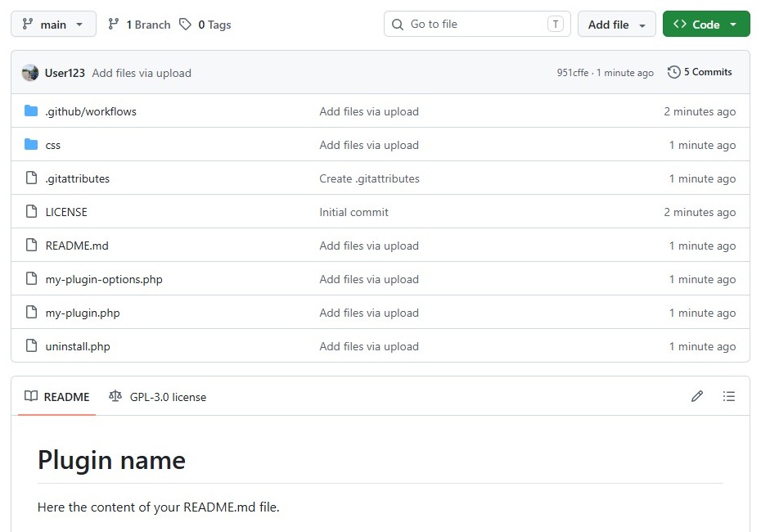Open the Create .gitattributes commit message
The image size is (761, 532).
click(369, 178)
